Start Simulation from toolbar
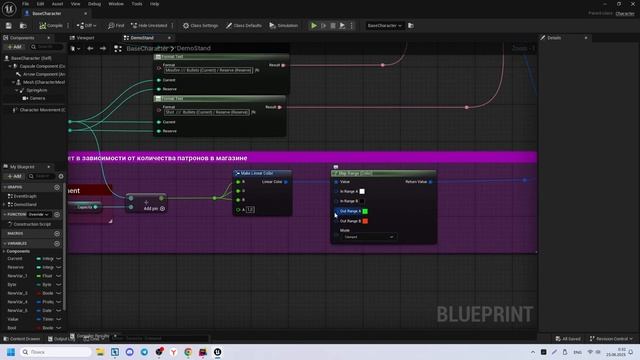This screenshot has width=640, height=360. (x=283, y=26)
